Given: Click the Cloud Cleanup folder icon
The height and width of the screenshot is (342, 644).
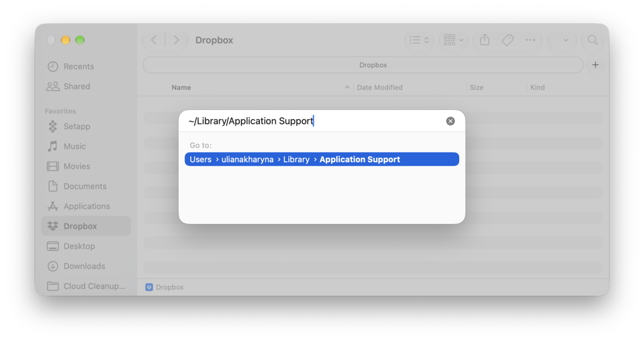Looking at the screenshot, I should (x=53, y=286).
